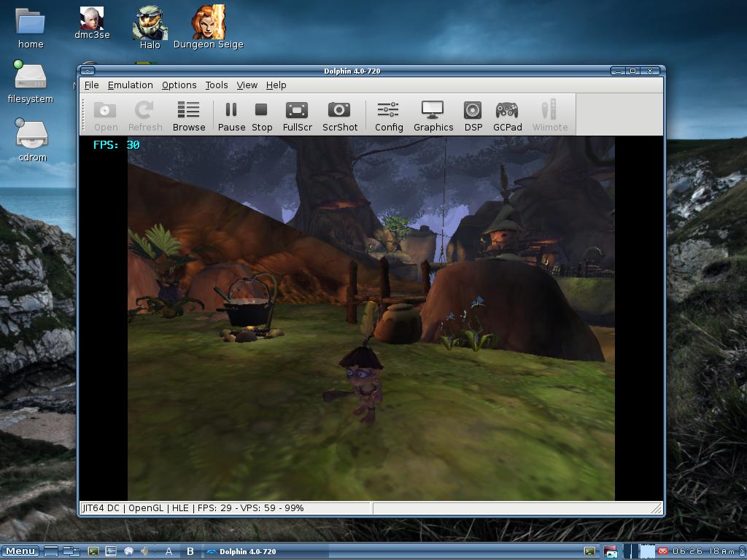Select the cdrom drive icon
The image size is (747, 560).
(32, 140)
